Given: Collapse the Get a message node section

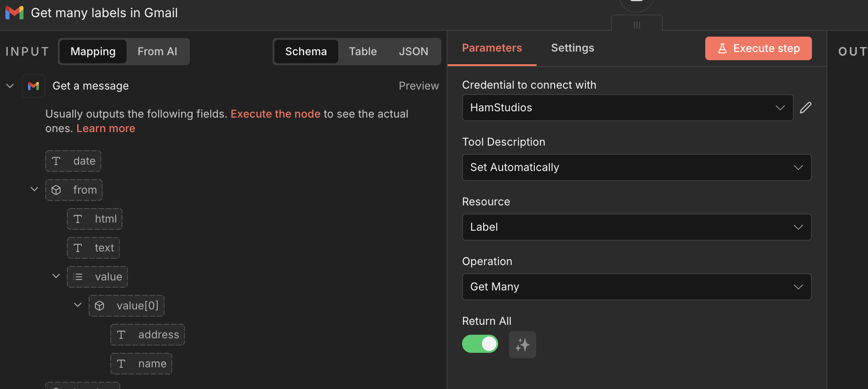Looking at the screenshot, I should click(10, 86).
